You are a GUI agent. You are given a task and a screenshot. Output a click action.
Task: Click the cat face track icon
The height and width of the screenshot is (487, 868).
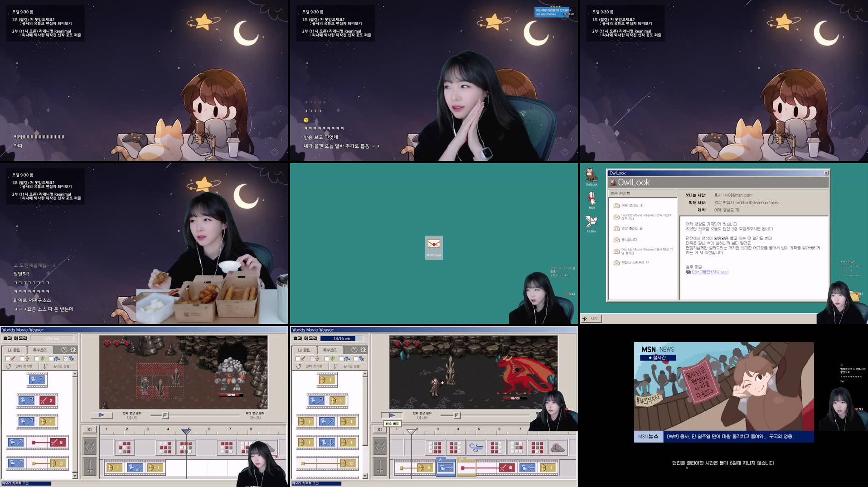(x=380, y=445)
